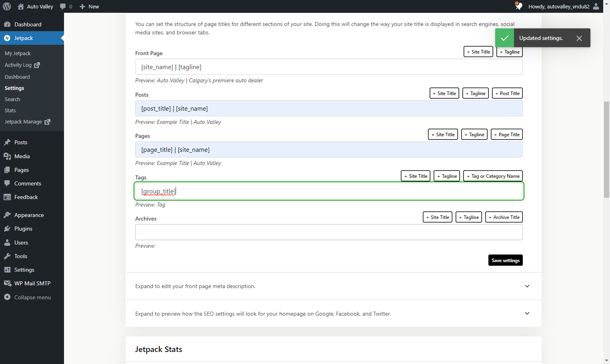Click the Jetpack notification icon in admin bar
This screenshot has height=364, width=610.
[519, 6]
